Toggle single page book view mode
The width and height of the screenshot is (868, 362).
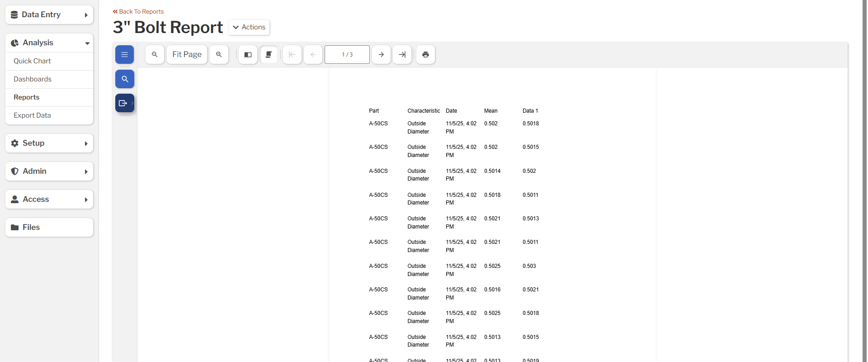[248, 54]
